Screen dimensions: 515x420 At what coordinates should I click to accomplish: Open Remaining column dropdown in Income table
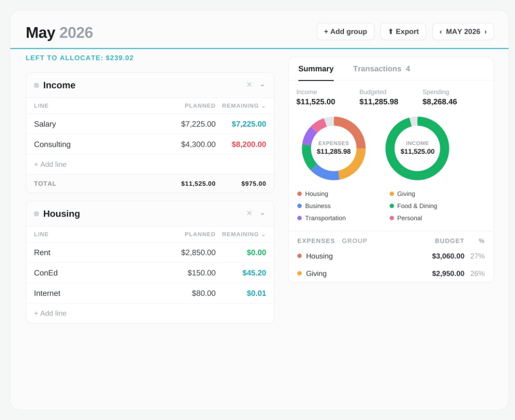point(264,106)
